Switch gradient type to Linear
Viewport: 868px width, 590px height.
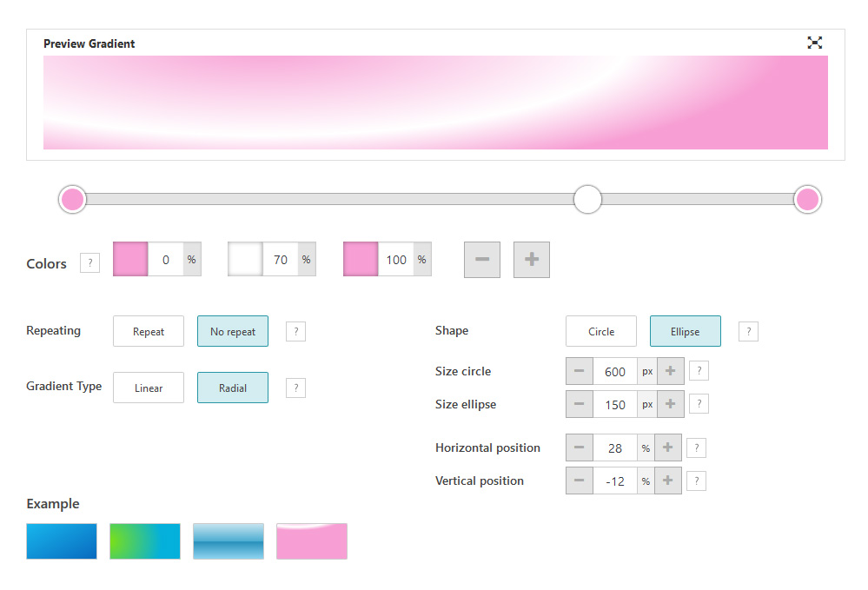click(149, 388)
